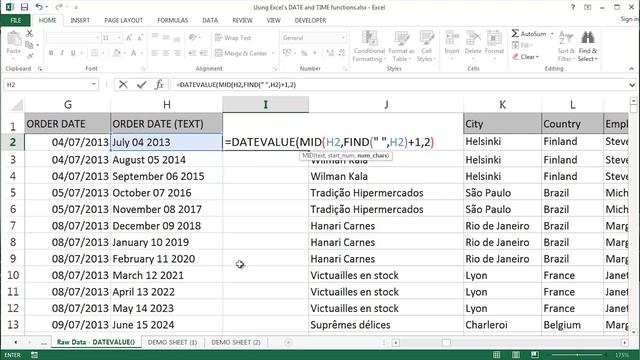Expand the formula bar chevron
Image resolution: width=640 pixels, height=360 pixels.
coord(632,85)
